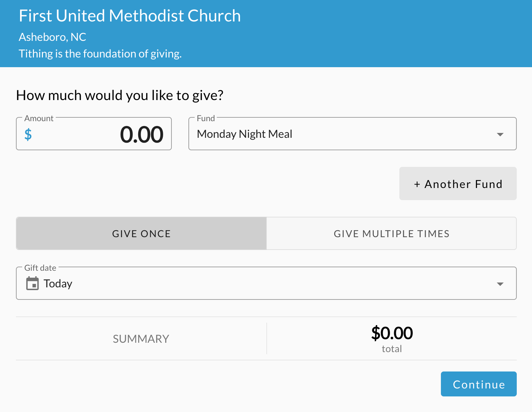Click the tithing tagline in header
Screen dimensions: 532x412
click(x=100, y=54)
